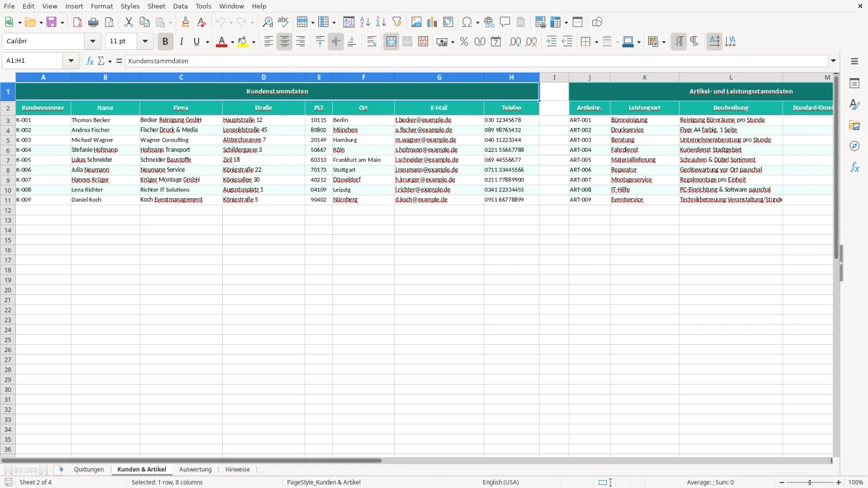Insert hyperlink icon
868x488 pixels.
pos(489,22)
